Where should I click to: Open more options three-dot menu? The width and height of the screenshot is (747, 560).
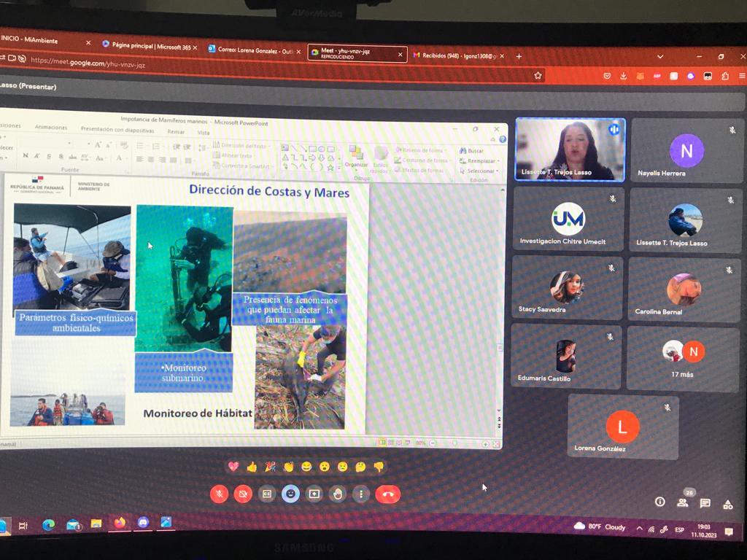pos(361,494)
